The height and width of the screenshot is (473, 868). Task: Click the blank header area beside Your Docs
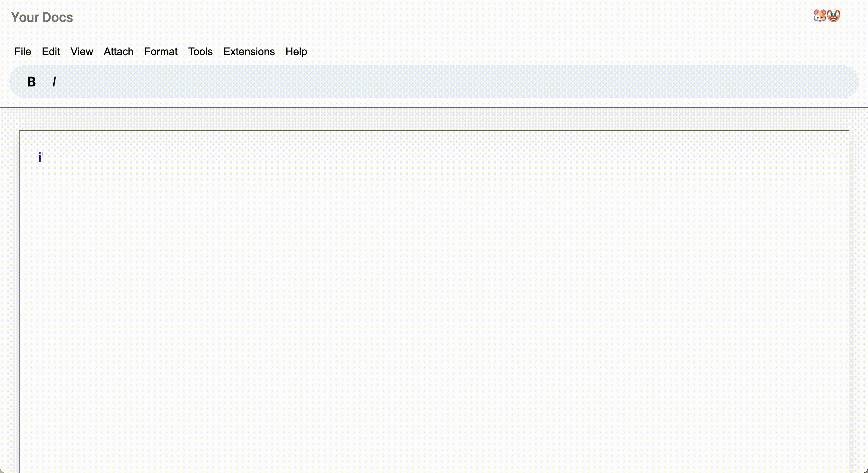tap(404, 17)
